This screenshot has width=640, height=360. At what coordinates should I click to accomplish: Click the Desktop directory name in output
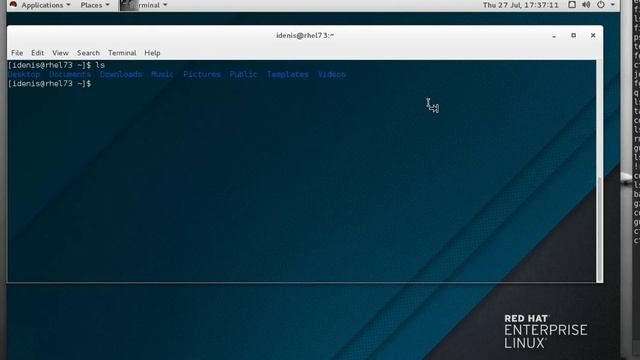pyautogui.click(x=24, y=75)
